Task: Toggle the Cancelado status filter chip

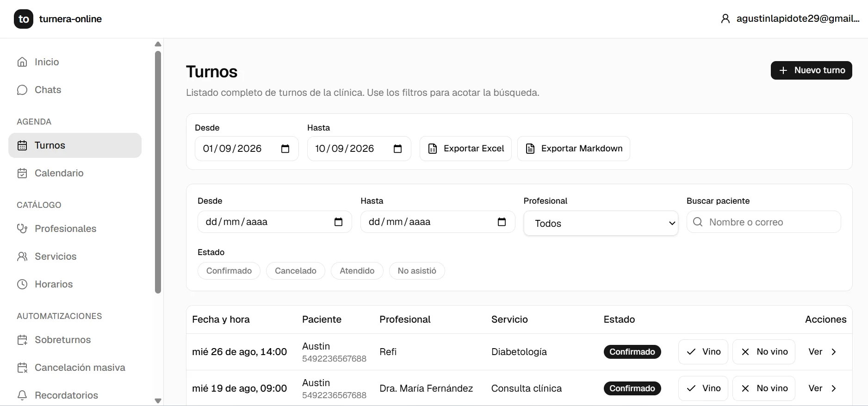Action: 296,271
